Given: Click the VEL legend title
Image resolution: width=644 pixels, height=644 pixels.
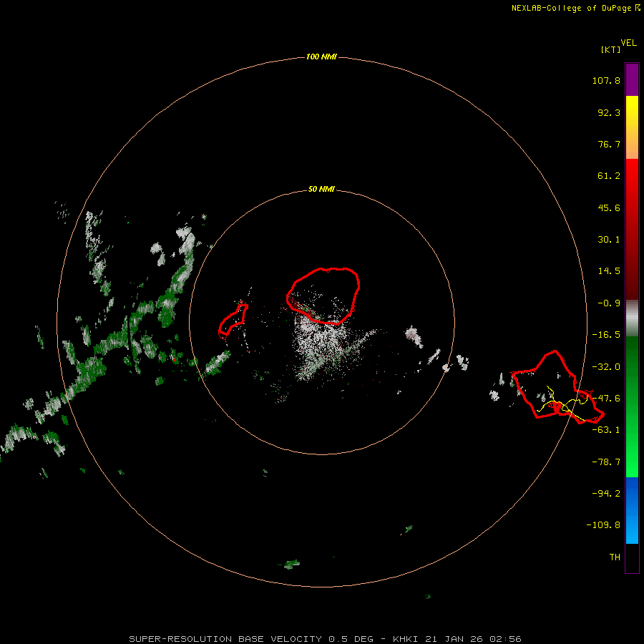Looking at the screenshot, I should (x=628, y=43).
